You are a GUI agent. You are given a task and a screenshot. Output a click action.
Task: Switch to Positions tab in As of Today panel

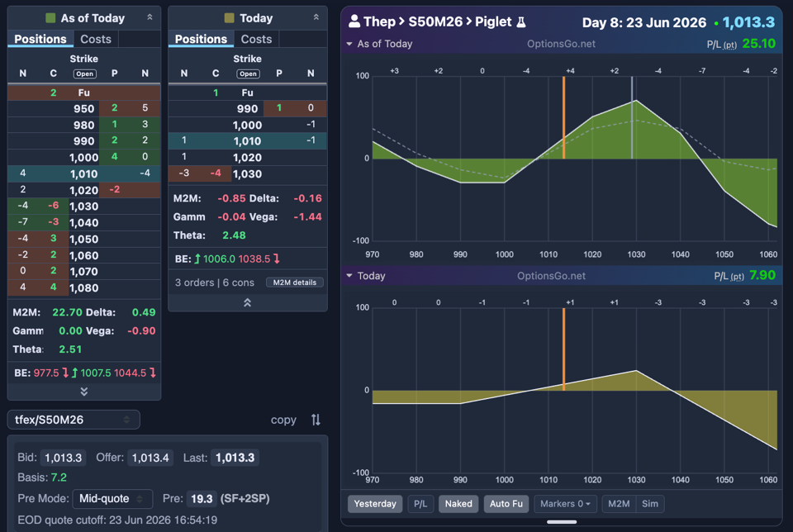click(40, 39)
